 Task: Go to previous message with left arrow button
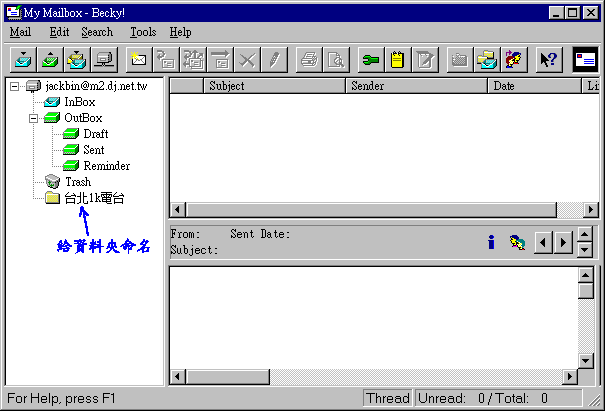point(543,242)
